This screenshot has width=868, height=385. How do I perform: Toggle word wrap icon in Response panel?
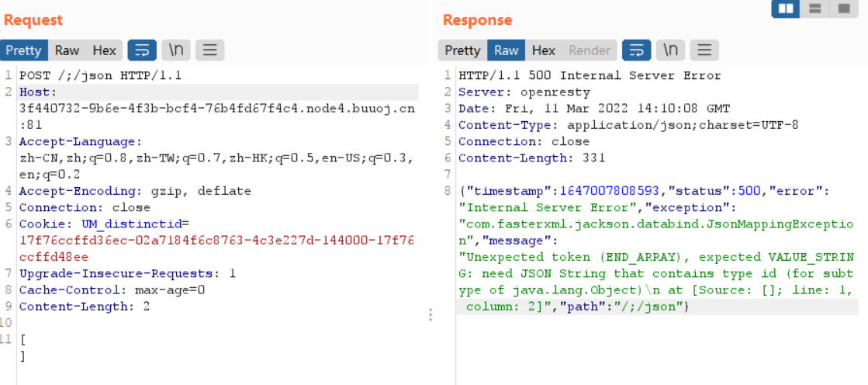click(x=636, y=50)
